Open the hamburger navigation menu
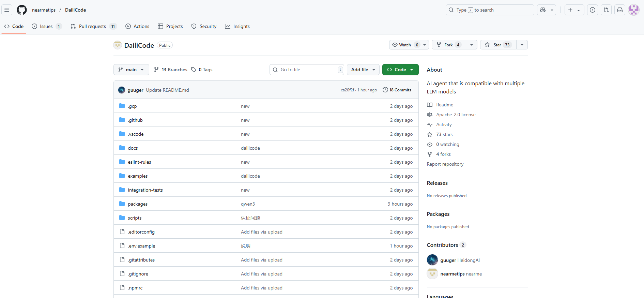 tap(7, 10)
